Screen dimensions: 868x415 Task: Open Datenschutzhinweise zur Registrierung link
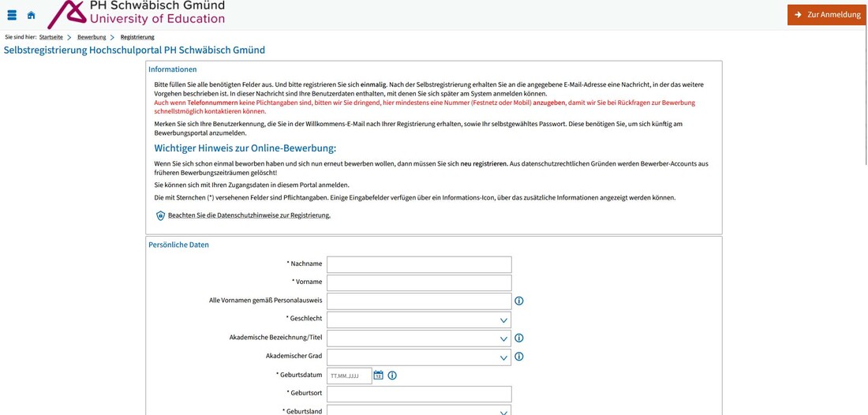point(249,215)
